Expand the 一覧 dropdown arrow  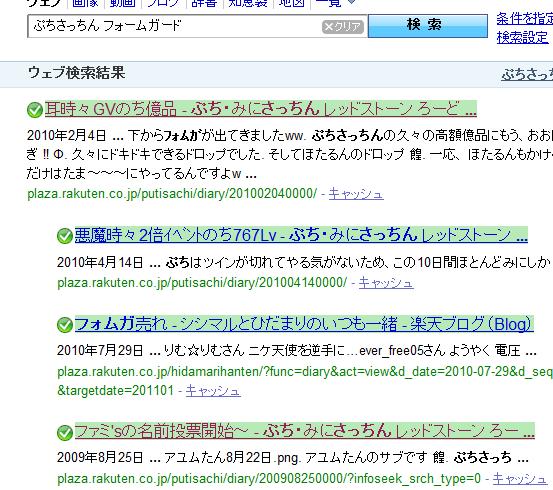[x=351, y=2]
